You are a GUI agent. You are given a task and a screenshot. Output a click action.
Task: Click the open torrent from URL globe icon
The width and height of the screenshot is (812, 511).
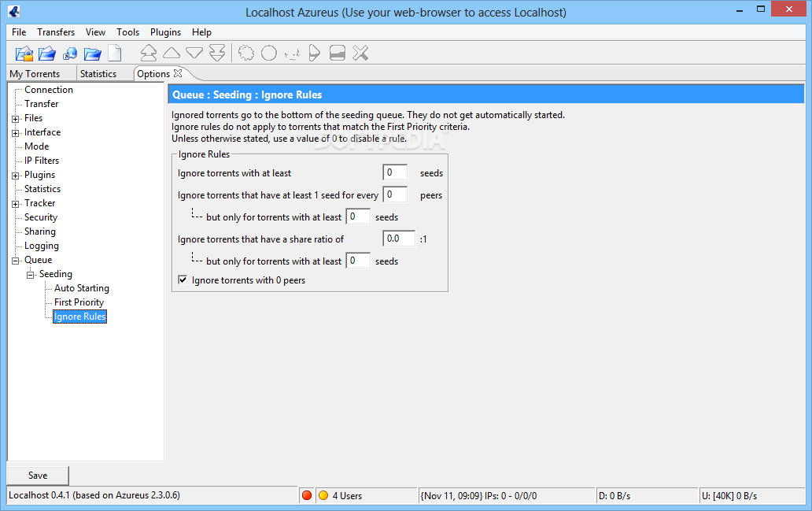(x=70, y=54)
